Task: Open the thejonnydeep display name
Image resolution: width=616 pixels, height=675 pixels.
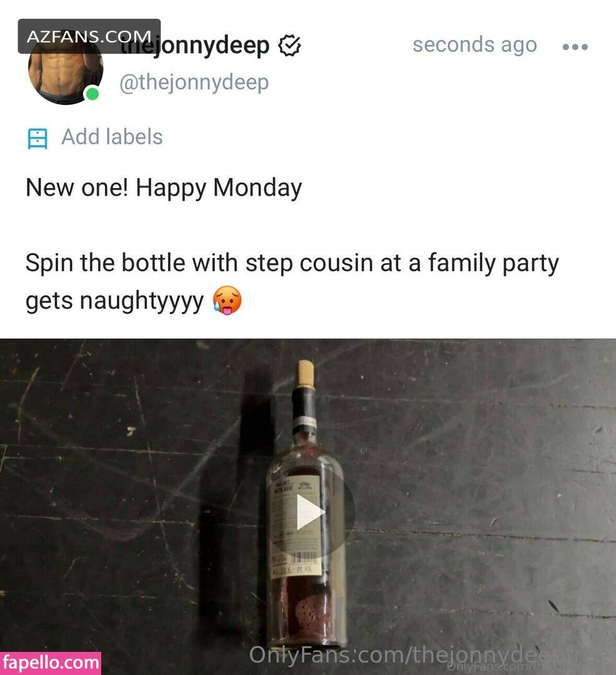Action: 194,46
